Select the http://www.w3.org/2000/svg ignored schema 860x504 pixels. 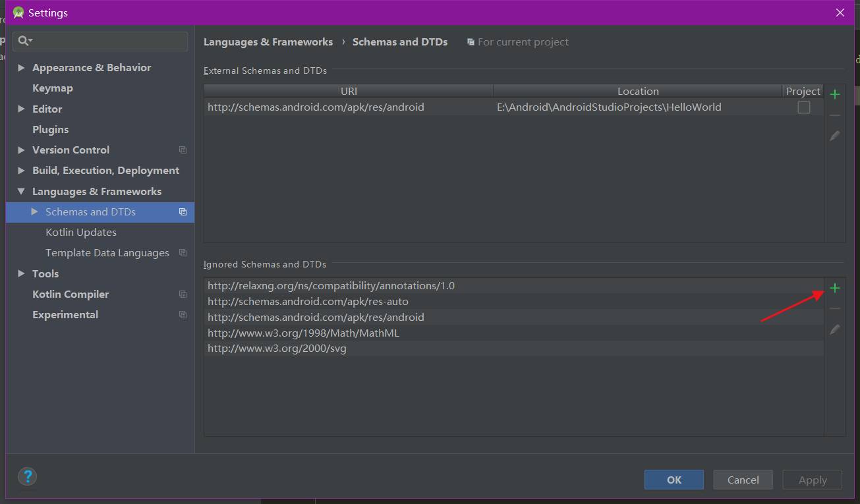276,348
